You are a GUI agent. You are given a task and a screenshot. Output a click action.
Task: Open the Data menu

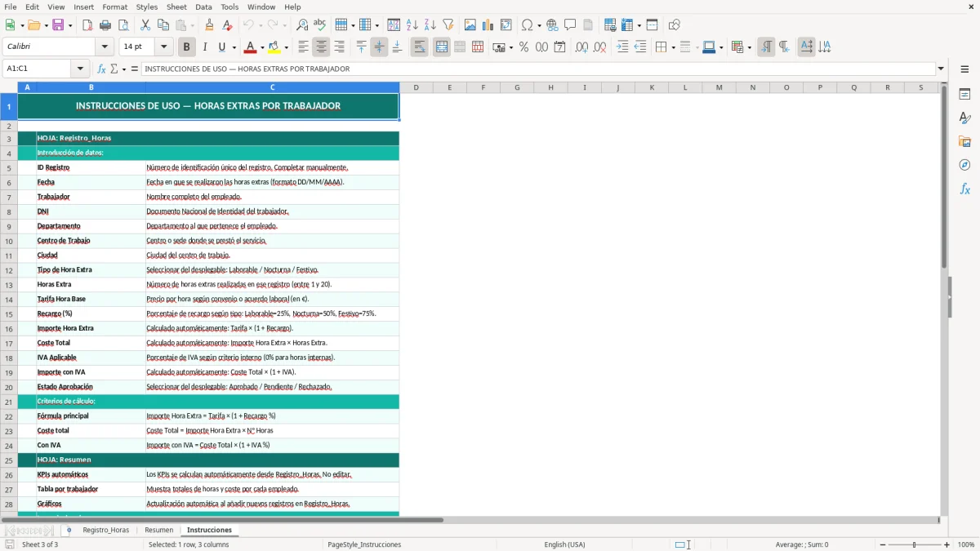203,7
